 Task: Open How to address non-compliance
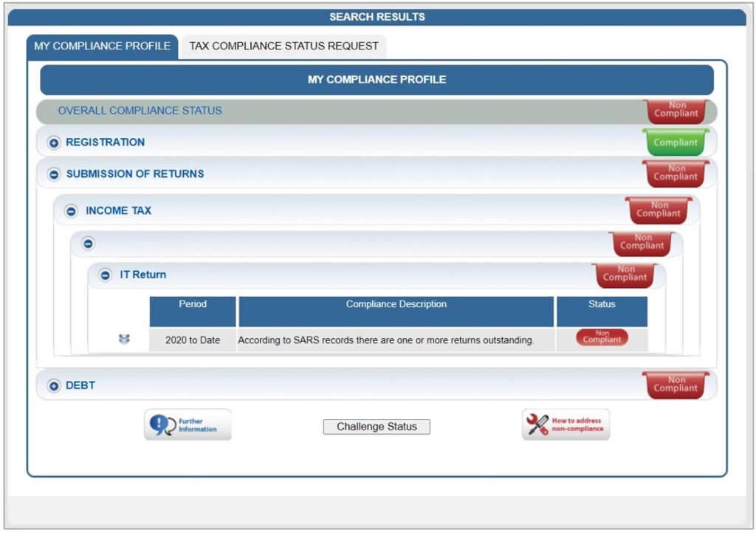(566, 424)
